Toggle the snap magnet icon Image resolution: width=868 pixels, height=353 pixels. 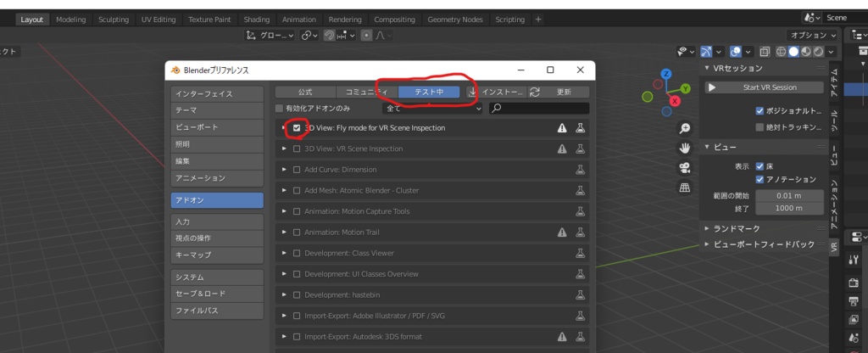(330, 35)
